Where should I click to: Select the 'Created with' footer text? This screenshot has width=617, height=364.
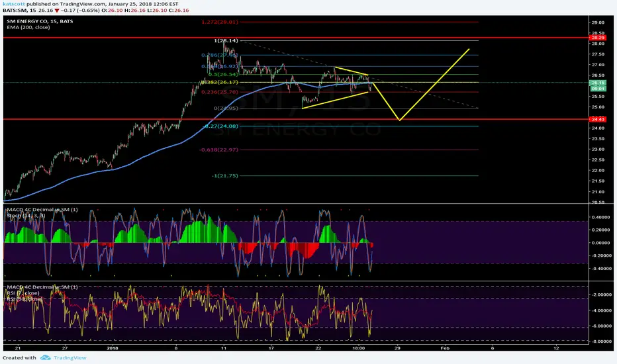coord(19,357)
